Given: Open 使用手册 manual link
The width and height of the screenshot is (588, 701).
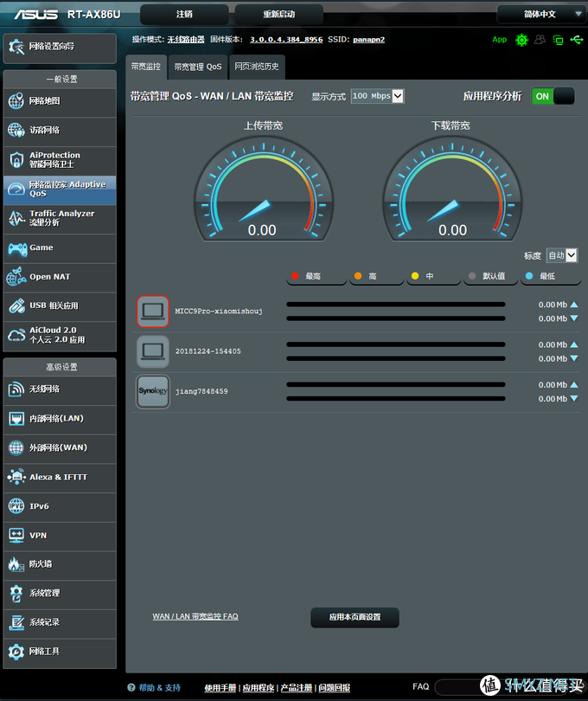Looking at the screenshot, I should (x=220, y=688).
